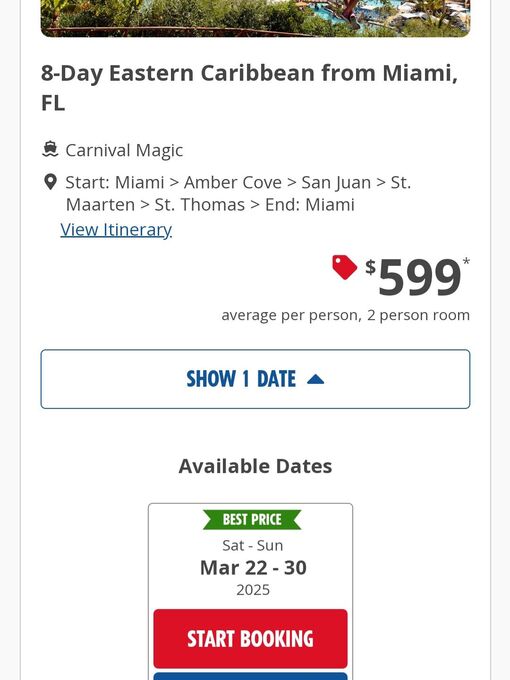Click the 2025 year label

coord(253,590)
